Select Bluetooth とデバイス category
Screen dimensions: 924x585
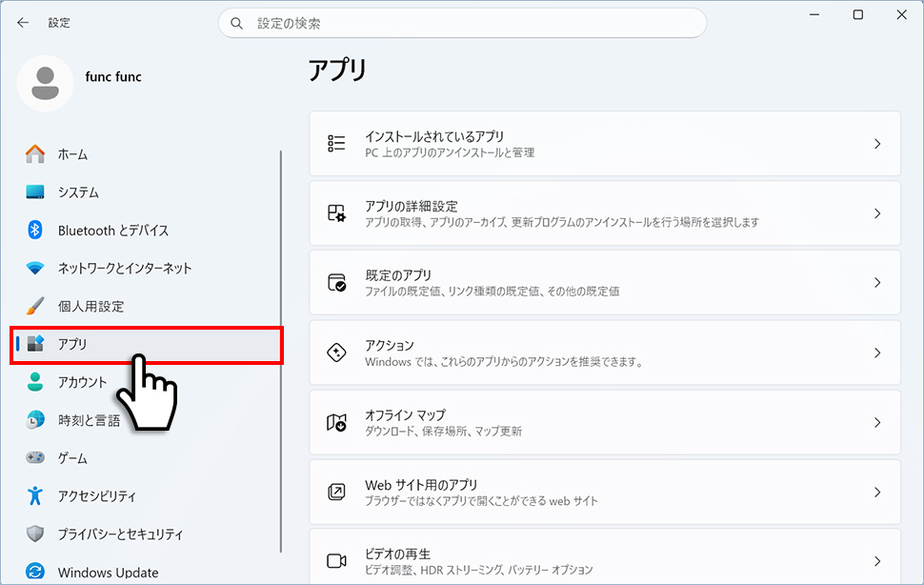[x=145, y=231]
